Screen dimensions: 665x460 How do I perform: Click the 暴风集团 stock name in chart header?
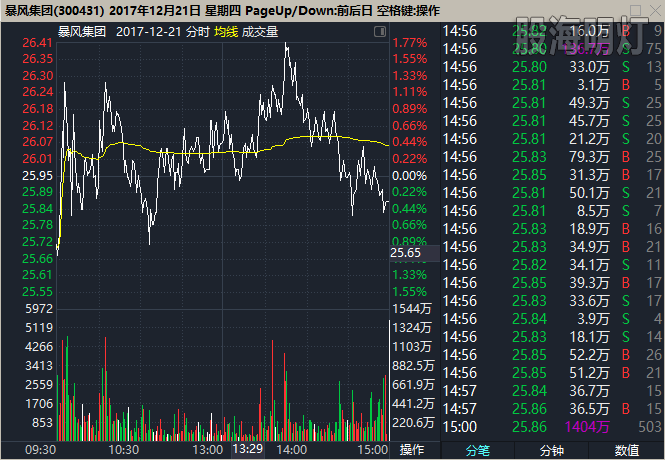(x=82, y=32)
